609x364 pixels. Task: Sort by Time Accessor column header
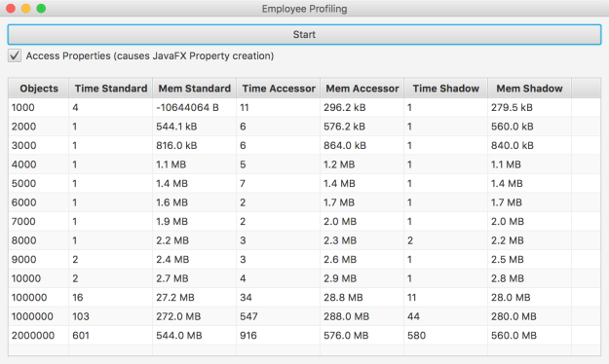(278, 89)
